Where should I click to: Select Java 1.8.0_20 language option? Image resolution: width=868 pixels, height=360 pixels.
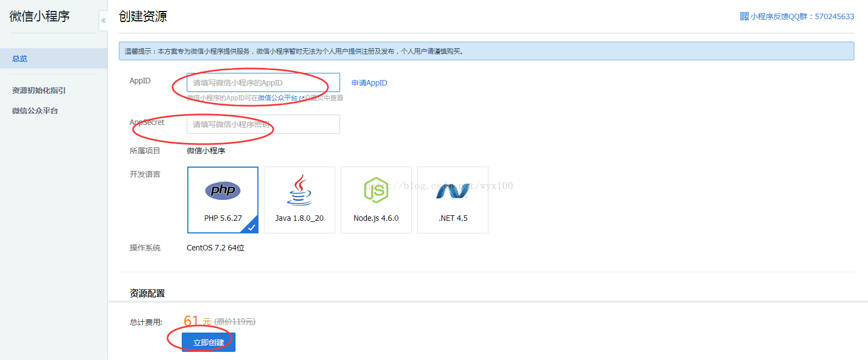tap(300, 200)
